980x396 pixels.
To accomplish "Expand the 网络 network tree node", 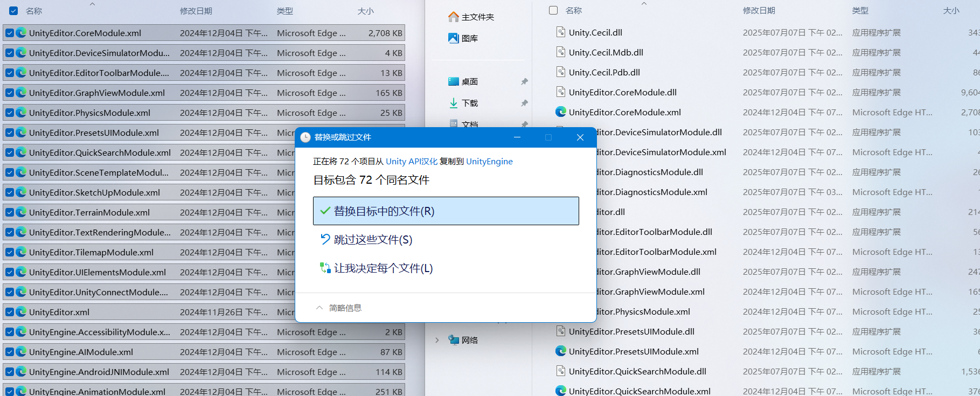I will 437,340.
